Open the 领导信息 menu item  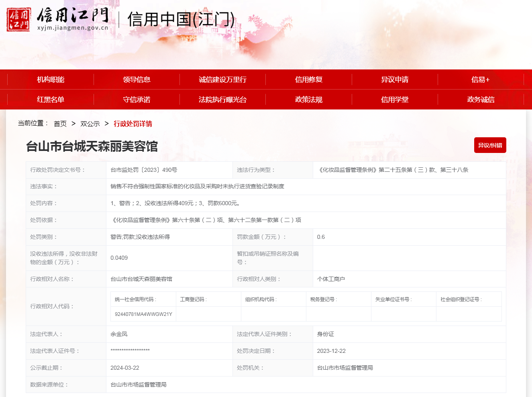pos(137,79)
